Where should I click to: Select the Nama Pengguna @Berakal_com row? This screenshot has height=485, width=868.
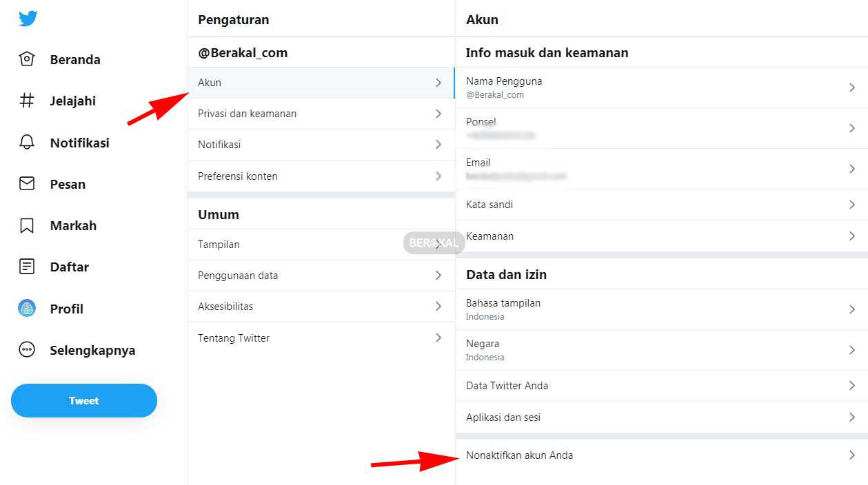[662, 87]
